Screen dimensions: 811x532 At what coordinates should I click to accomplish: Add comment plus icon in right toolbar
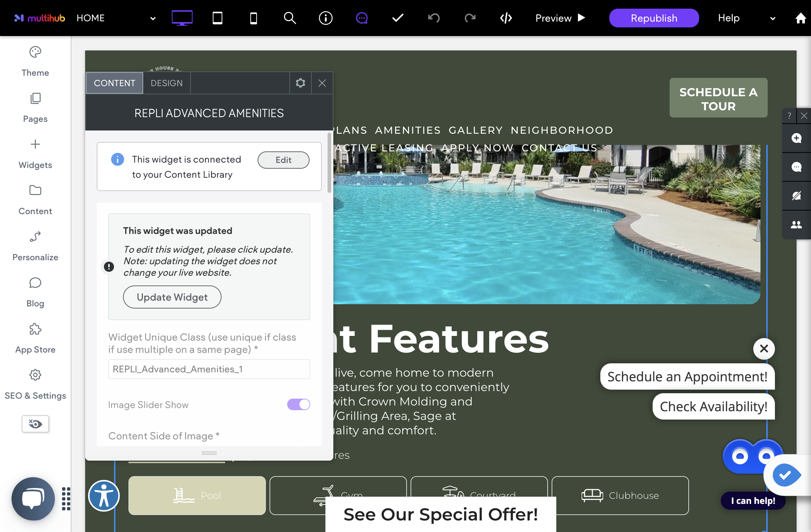pyautogui.click(x=797, y=138)
